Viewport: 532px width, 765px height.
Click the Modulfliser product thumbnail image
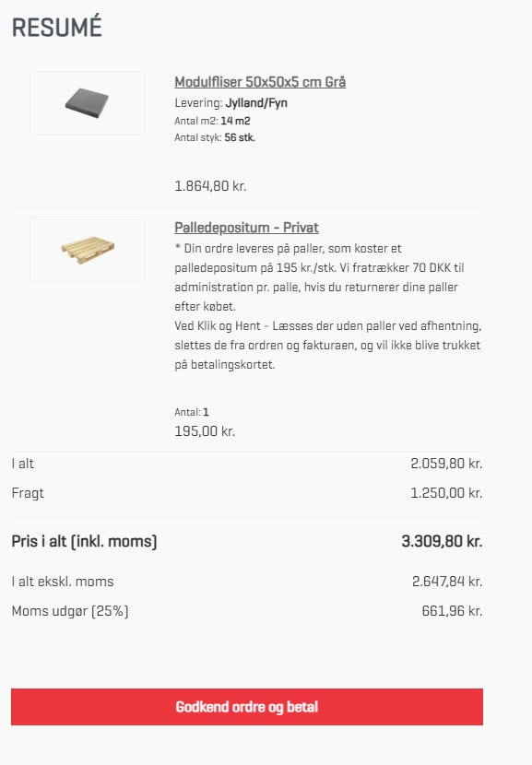tap(89, 102)
